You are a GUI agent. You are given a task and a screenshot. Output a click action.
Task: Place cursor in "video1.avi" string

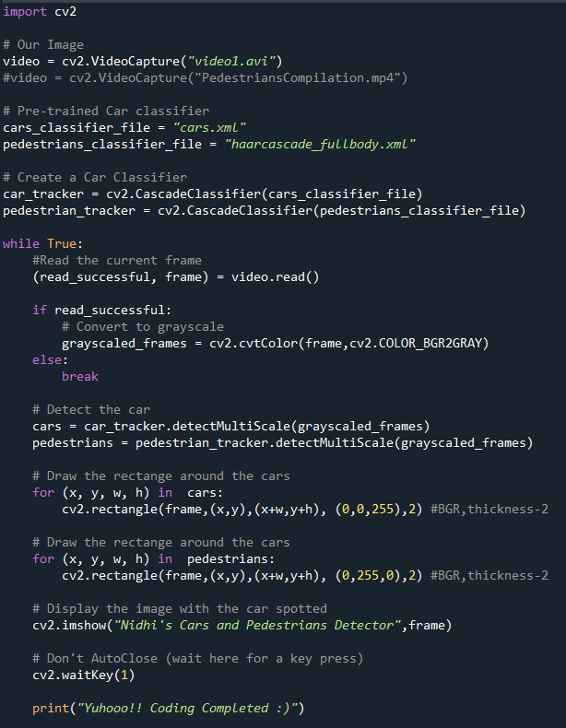click(x=231, y=62)
